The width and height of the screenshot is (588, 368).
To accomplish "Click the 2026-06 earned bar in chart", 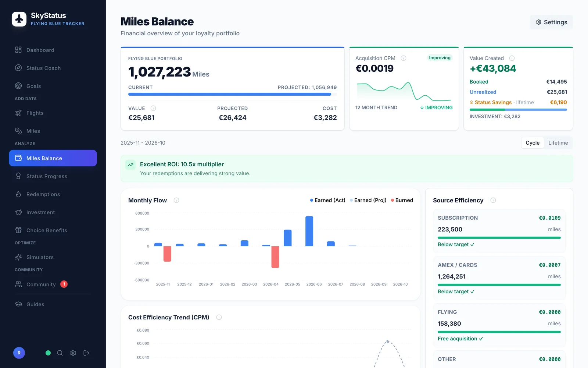I will click(309, 231).
